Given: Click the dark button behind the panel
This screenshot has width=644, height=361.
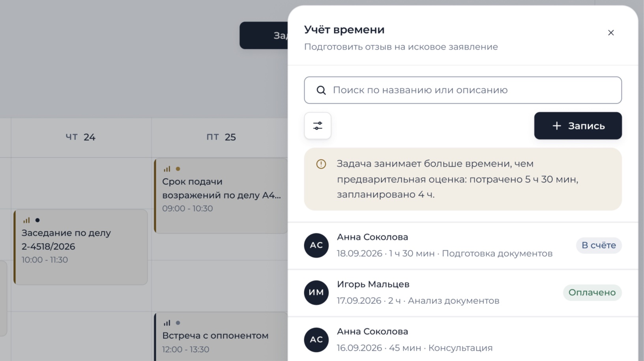Looking at the screenshot, I should pos(264,35).
